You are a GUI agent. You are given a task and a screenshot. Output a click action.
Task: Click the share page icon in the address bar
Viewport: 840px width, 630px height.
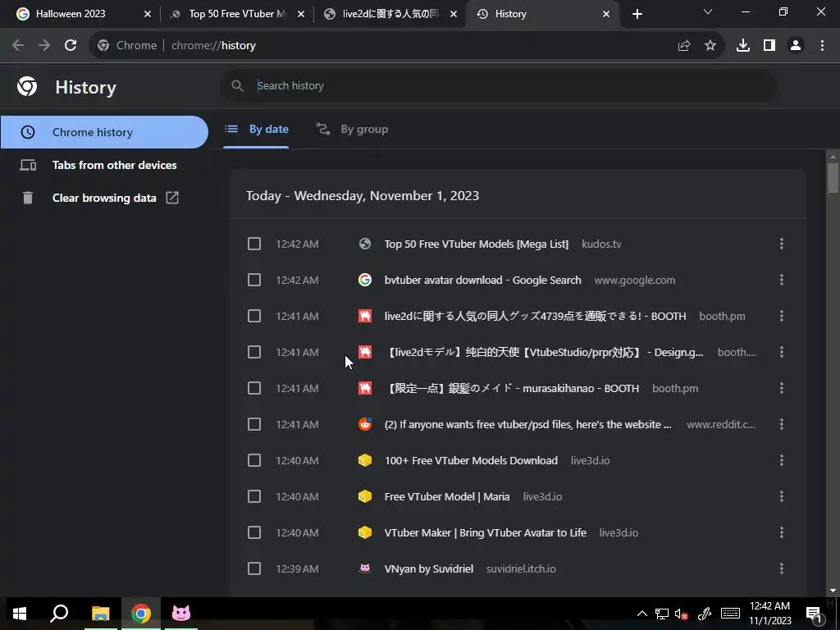(683, 46)
